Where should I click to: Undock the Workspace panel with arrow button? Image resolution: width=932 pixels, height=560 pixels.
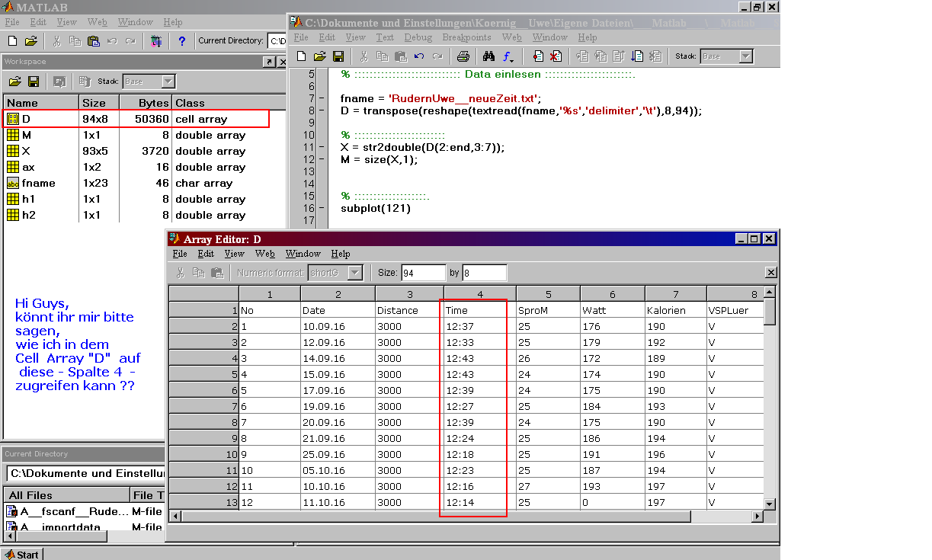point(269,62)
